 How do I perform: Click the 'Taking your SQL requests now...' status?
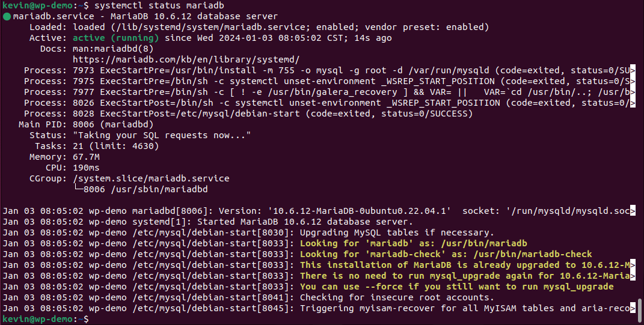pyautogui.click(x=162, y=135)
